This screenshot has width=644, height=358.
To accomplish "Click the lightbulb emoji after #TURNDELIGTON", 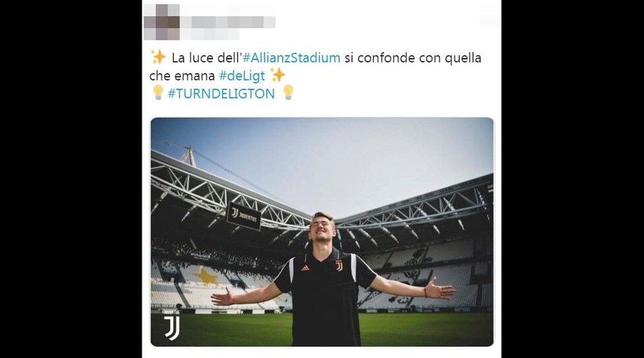I will (288, 92).
